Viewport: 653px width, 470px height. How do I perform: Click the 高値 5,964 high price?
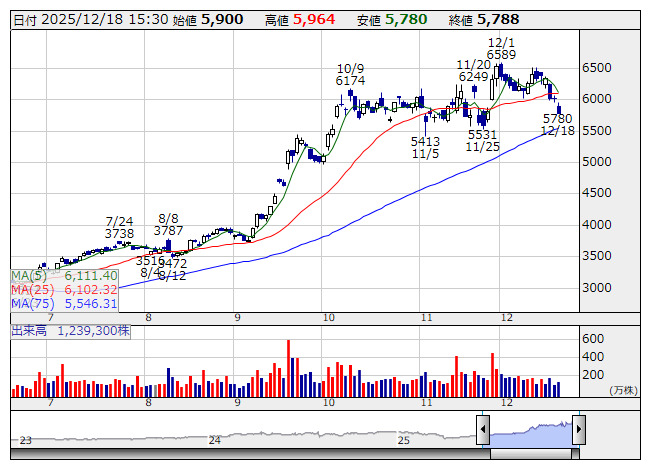coord(300,20)
